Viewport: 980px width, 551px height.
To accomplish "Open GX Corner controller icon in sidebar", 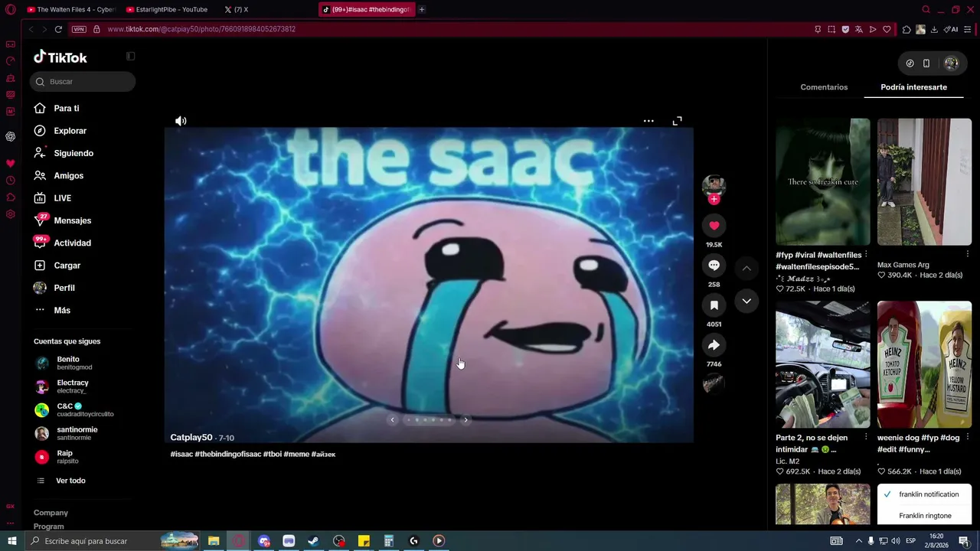I will [10, 44].
